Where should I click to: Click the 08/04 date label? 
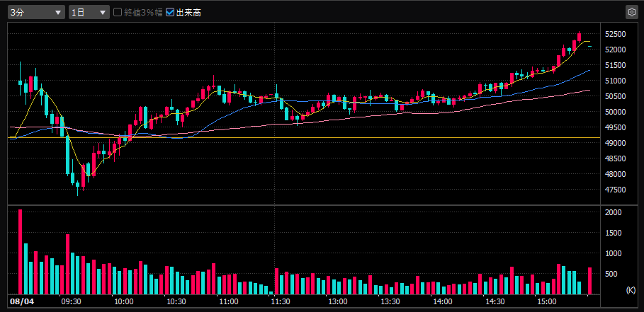(x=21, y=302)
